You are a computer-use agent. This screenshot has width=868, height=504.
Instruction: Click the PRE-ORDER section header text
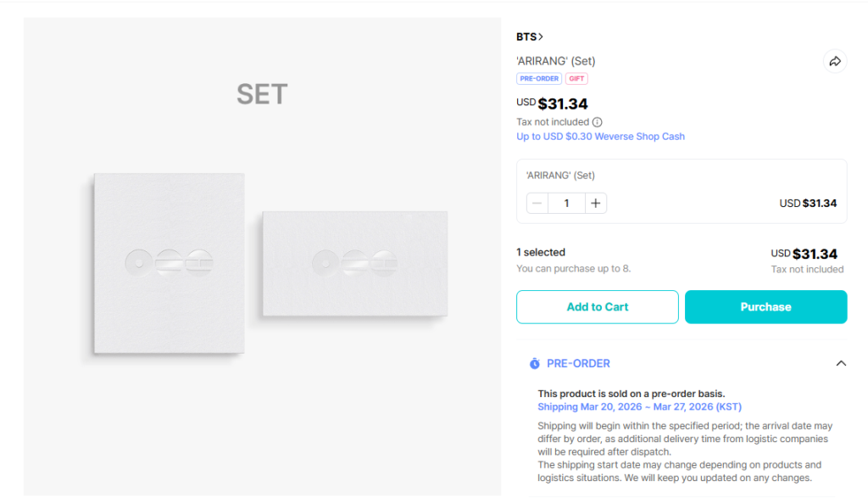tap(578, 363)
